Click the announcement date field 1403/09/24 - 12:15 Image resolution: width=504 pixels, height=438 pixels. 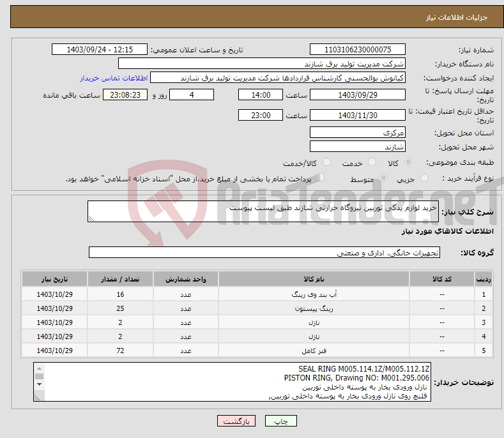[x=100, y=50]
